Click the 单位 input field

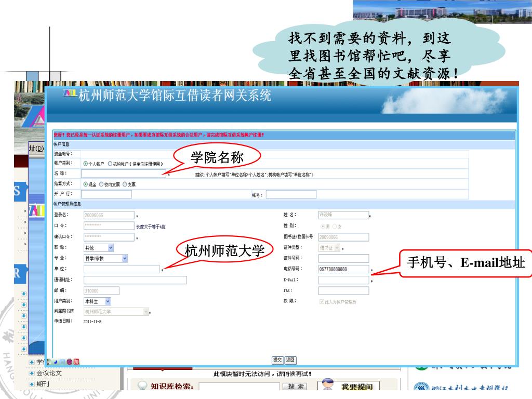[x=122, y=269]
